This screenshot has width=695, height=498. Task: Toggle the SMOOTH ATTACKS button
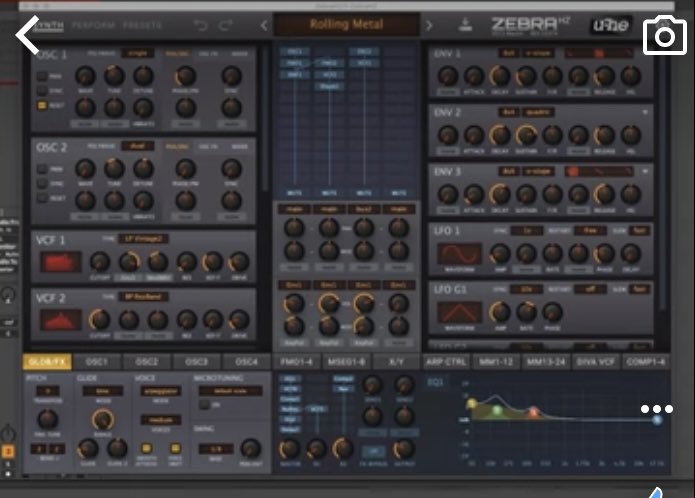[x=146, y=448]
